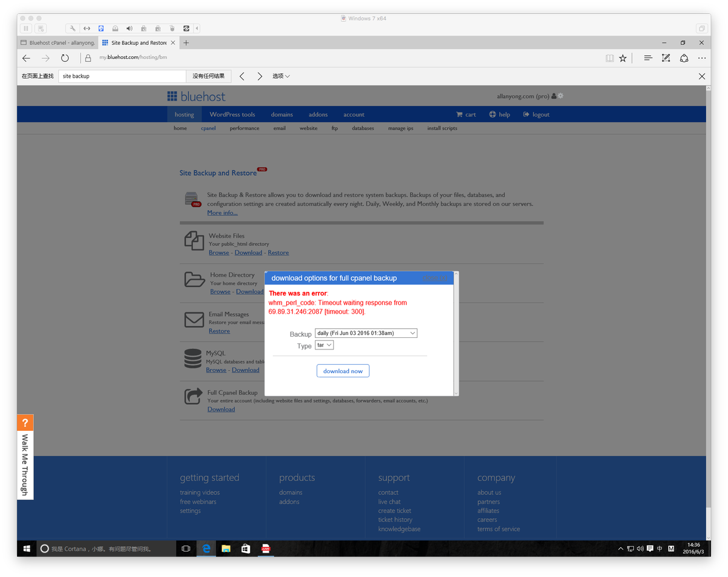
Task: Open the databases submenu item
Action: 363,129
